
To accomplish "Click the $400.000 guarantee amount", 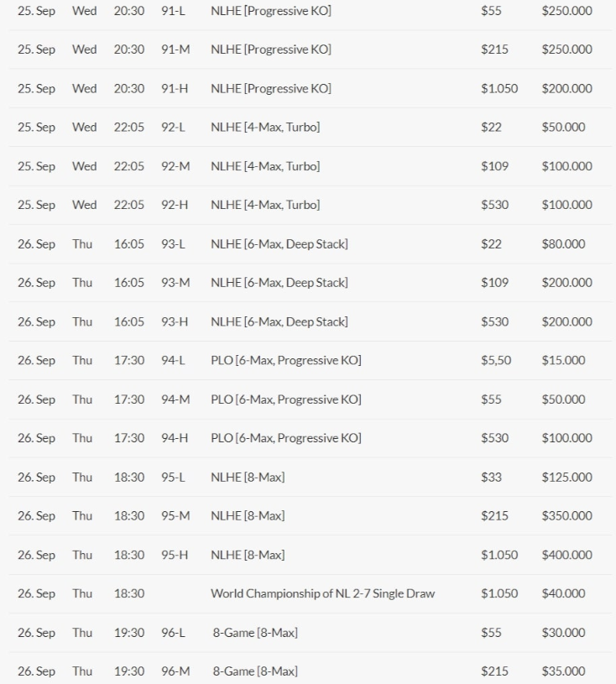I will pos(566,555).
